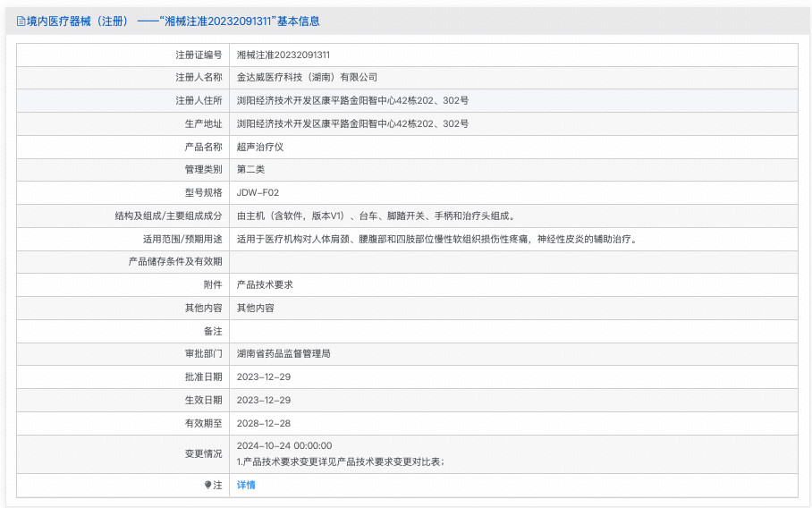
Task: Click the document icon beside the page title
Action: point(21,21)
